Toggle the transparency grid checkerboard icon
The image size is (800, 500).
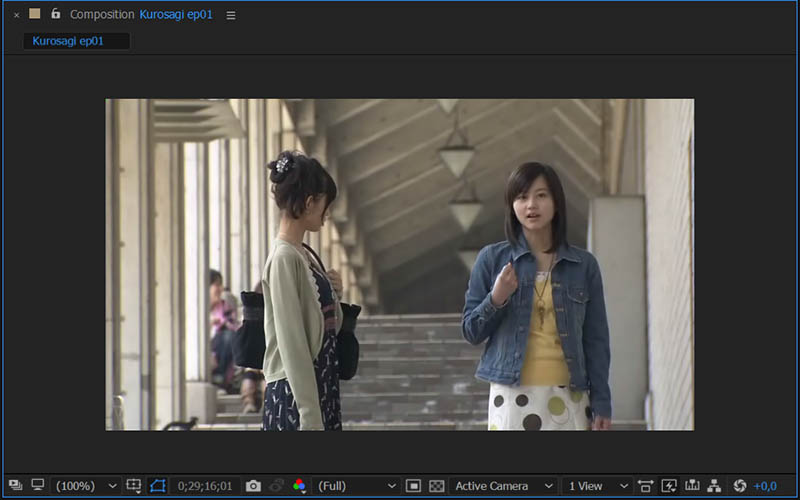click(x=437, y=486)
